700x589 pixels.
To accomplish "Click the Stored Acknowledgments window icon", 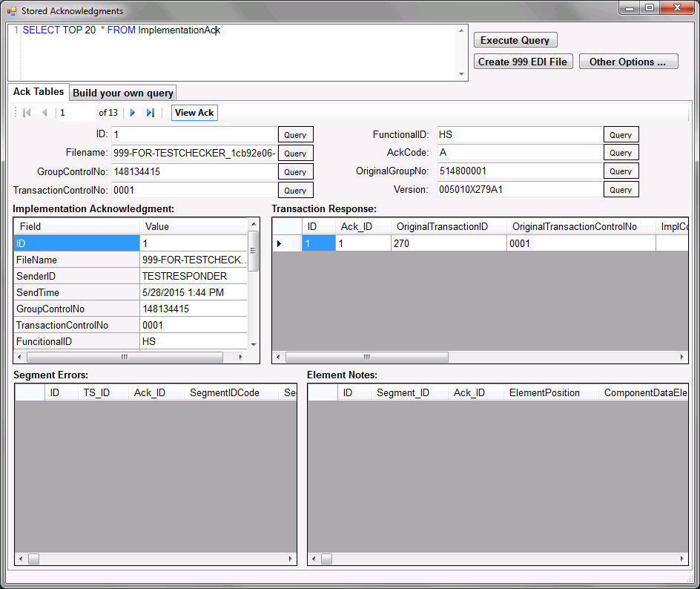I will click(x=11, y=11).
